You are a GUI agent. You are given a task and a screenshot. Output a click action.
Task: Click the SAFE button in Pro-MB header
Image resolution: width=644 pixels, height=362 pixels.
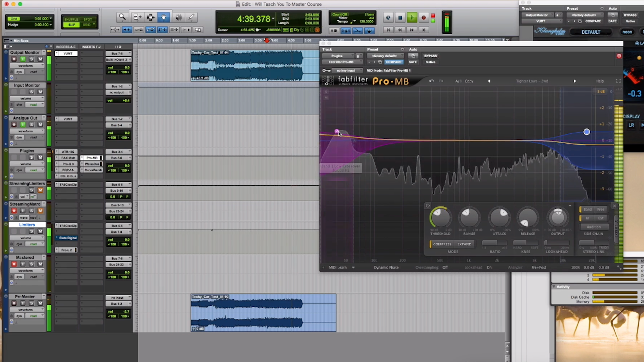(x=413, y=62)
